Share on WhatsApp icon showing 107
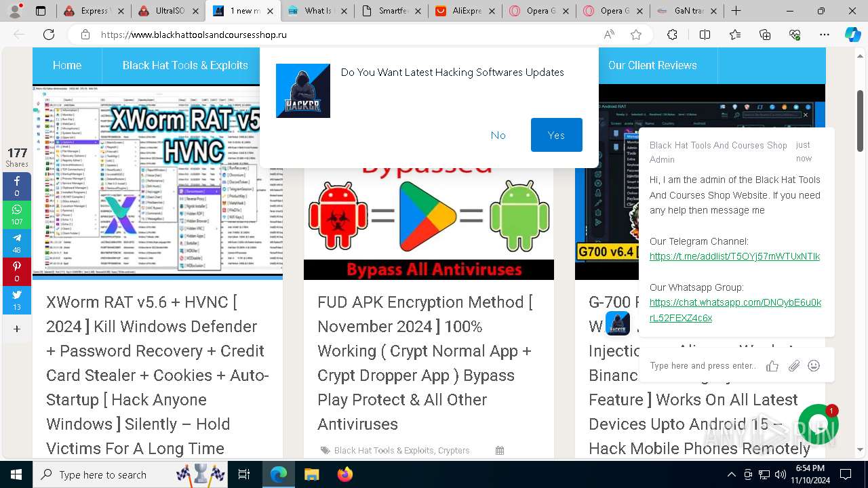The image size is (868, 488). tap(17, 215)
